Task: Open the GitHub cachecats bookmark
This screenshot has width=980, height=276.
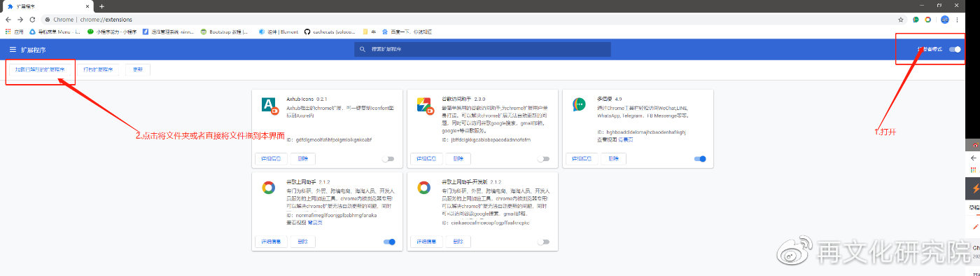Action: coord(330,32)
